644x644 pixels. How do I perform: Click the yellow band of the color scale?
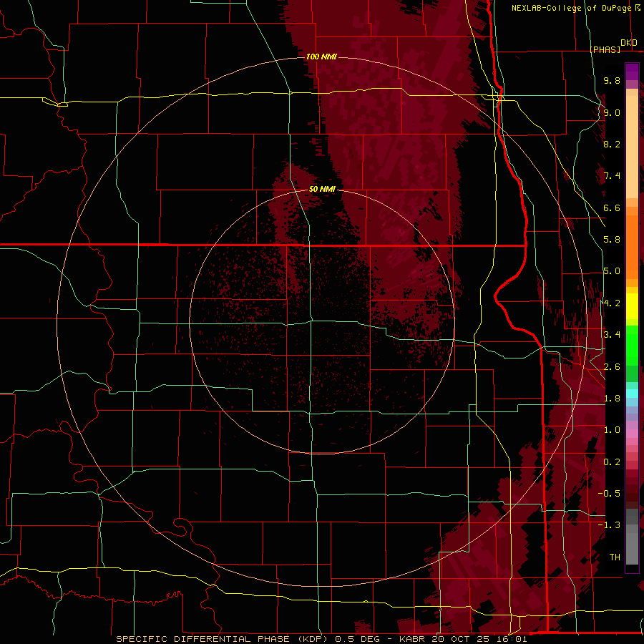point(632,306)
